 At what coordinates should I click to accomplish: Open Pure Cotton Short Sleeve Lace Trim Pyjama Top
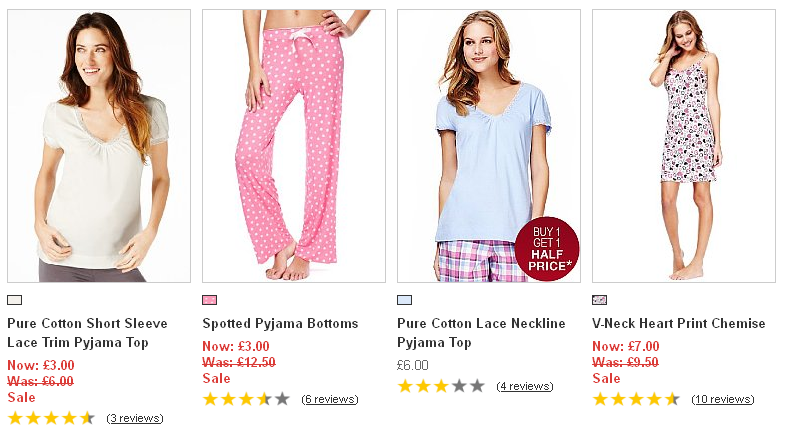[x=87, y=333]
